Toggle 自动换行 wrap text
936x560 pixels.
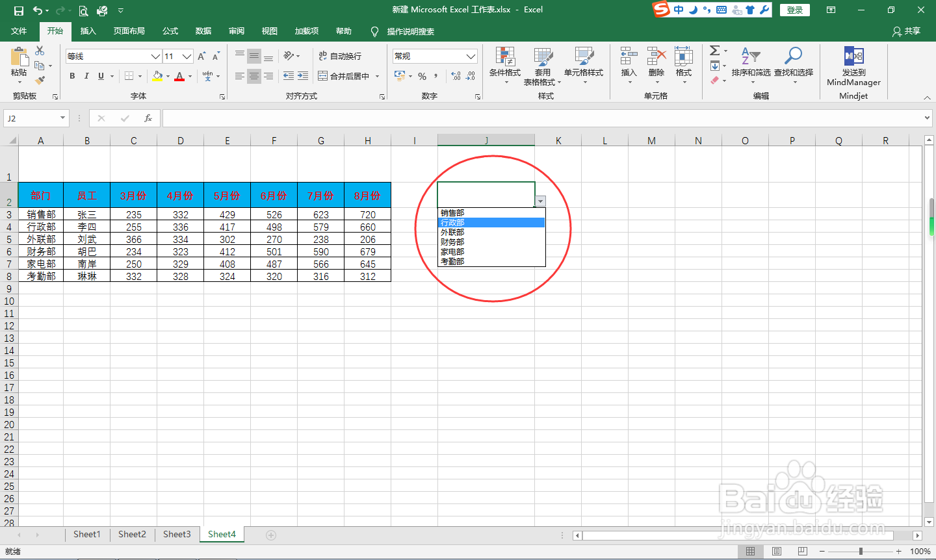click(x=340, y=56)
